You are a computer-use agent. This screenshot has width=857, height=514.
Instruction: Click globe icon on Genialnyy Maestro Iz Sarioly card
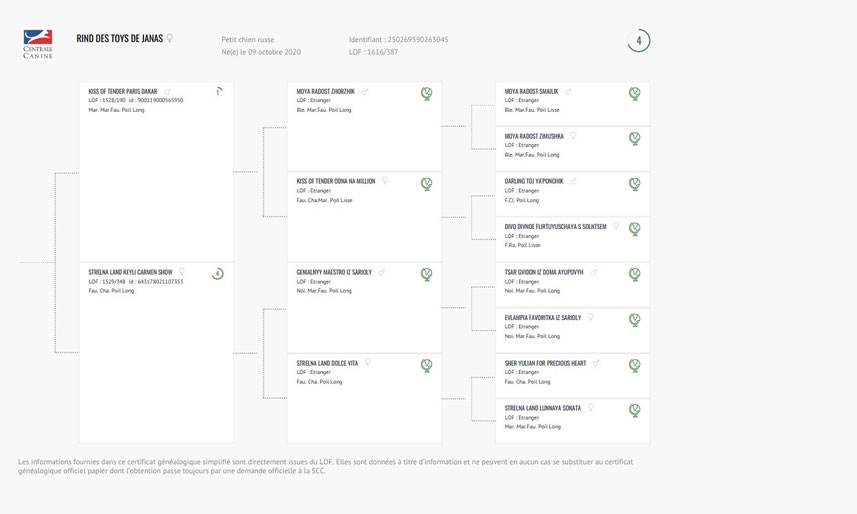[x=426, y=274]
